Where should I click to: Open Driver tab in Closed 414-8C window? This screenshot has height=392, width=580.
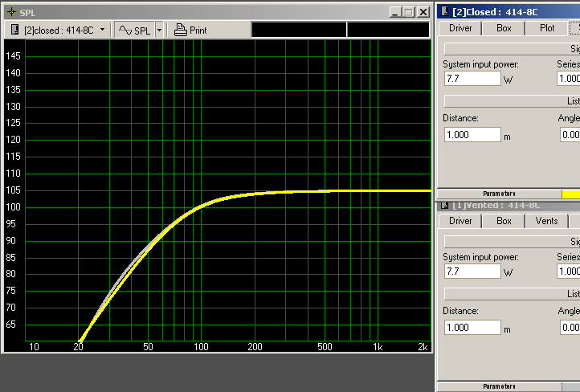pos(460,28)
